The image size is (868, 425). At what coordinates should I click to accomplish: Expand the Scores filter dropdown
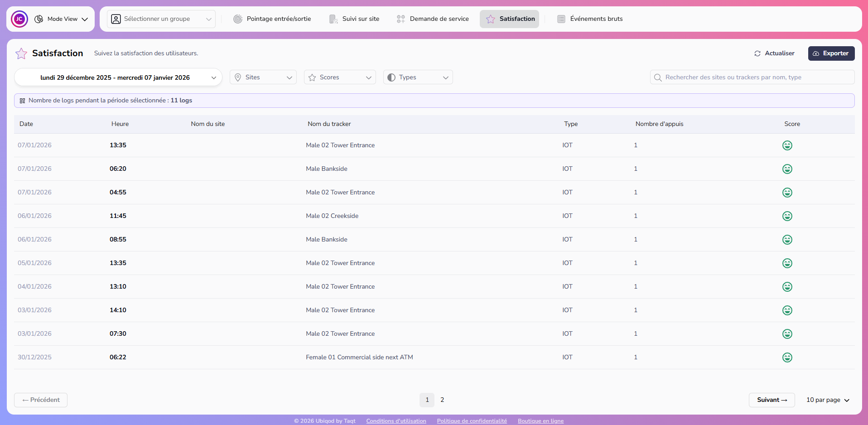(339, 77)
